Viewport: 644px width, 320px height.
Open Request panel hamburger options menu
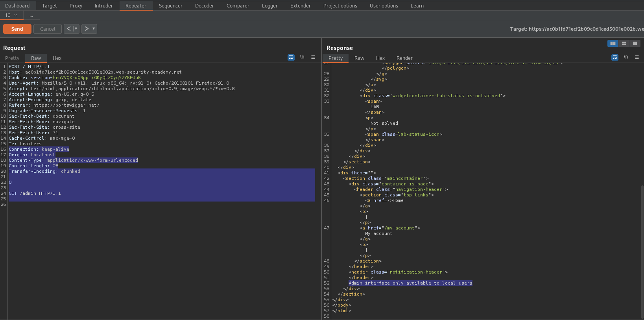pos(313,57)
